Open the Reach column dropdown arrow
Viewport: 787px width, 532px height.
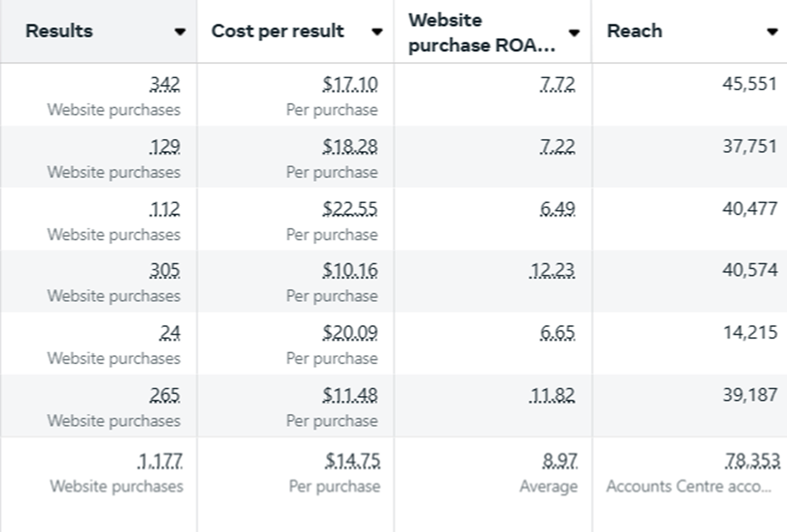tap(772, 32)
